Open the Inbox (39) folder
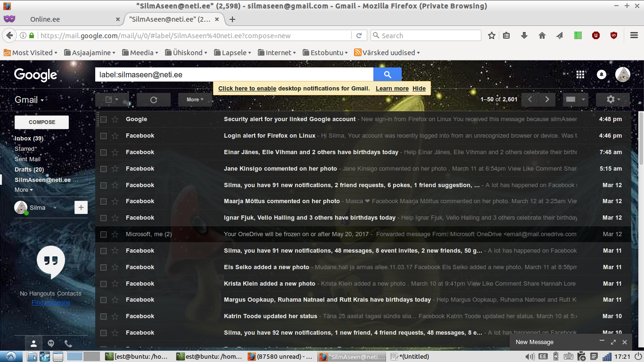Image resolution: width=644 pixels, height=362 pixels. tap(29, 139)
